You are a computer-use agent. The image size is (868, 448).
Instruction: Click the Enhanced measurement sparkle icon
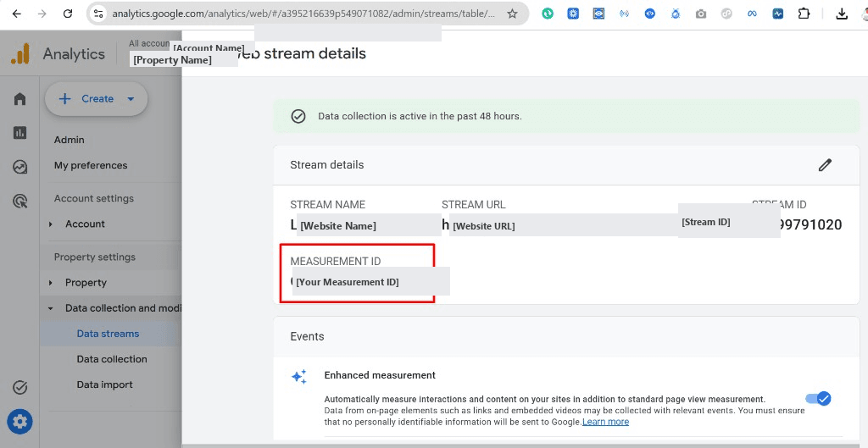(x=299, y=377)
